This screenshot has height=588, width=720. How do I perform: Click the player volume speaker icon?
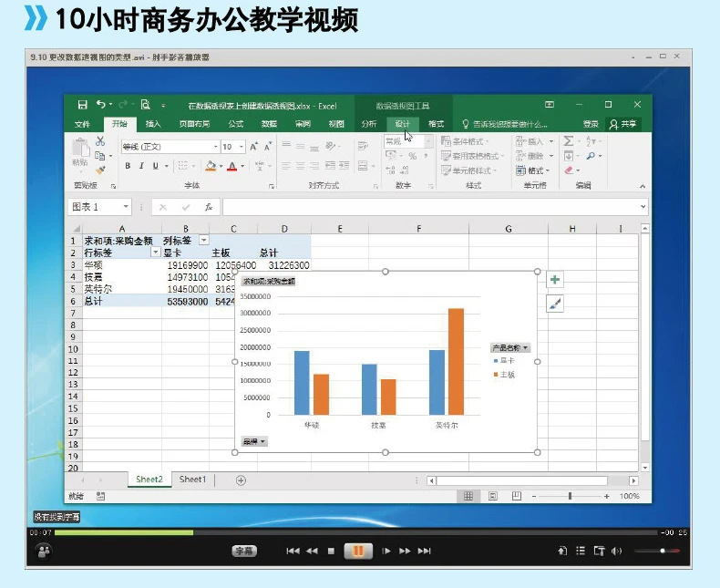click(x=617, y=551)
